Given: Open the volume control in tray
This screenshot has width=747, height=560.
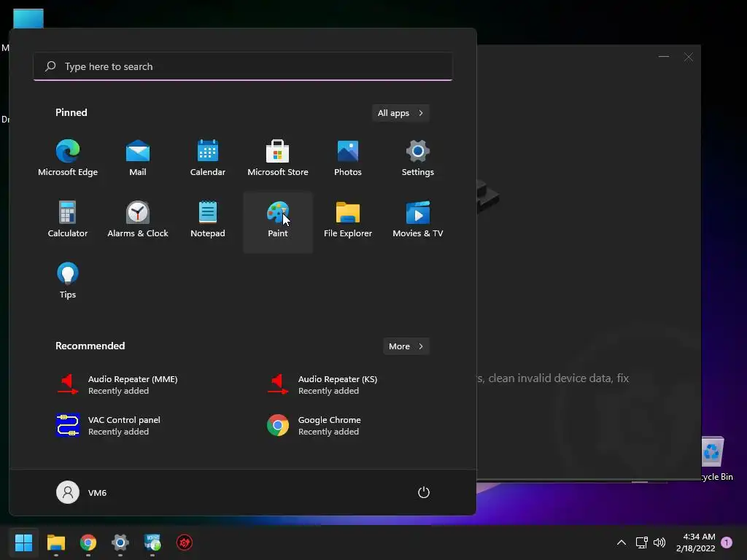Looking at the screenshot, I should click(659, 542).
